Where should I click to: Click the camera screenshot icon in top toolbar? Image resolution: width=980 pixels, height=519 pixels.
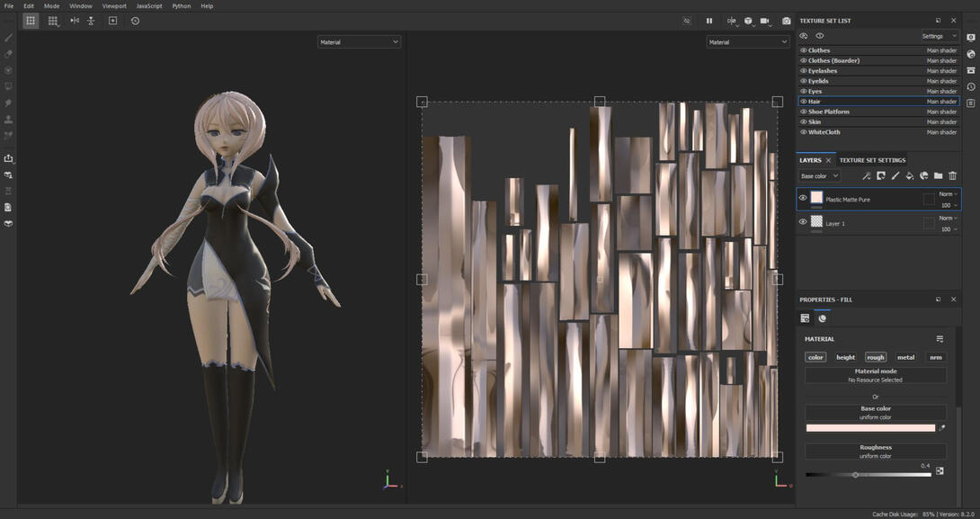coord(786,21)
